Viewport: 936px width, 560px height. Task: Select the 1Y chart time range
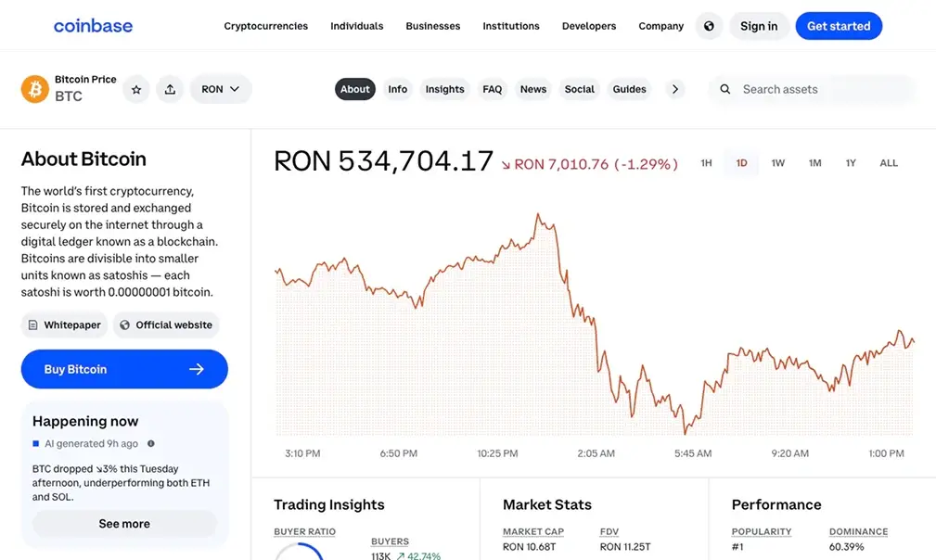[851, 162]
